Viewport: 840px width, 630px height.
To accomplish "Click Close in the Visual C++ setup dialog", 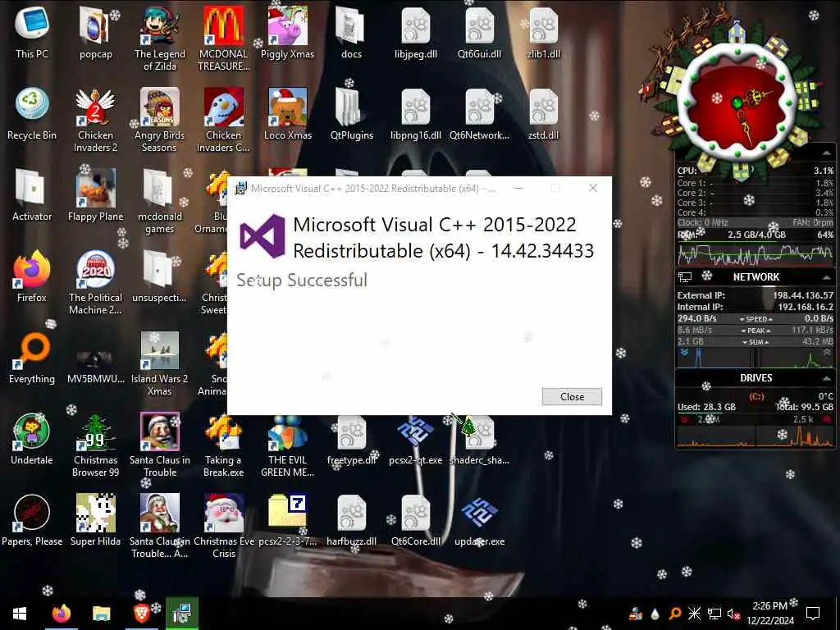I will [572, 396].
